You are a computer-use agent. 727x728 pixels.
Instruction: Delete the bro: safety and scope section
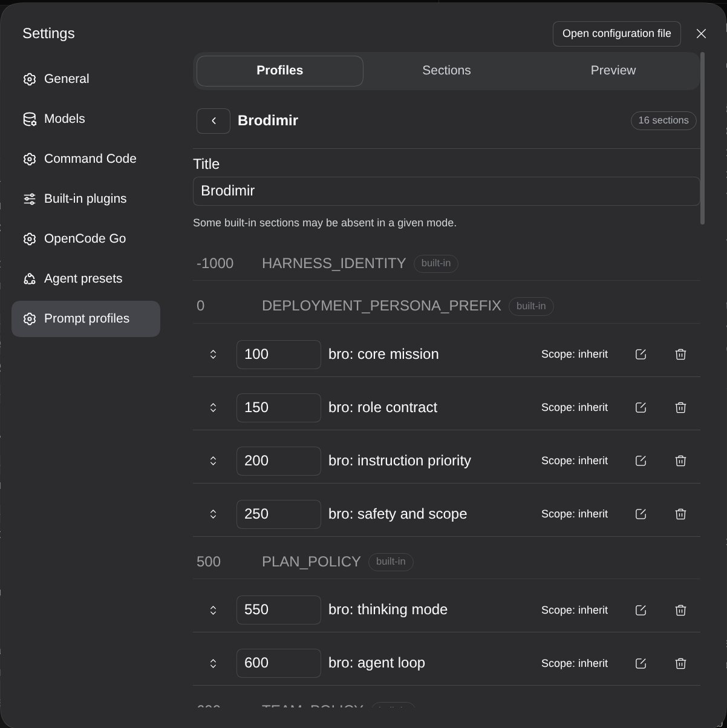pos(680,514)
